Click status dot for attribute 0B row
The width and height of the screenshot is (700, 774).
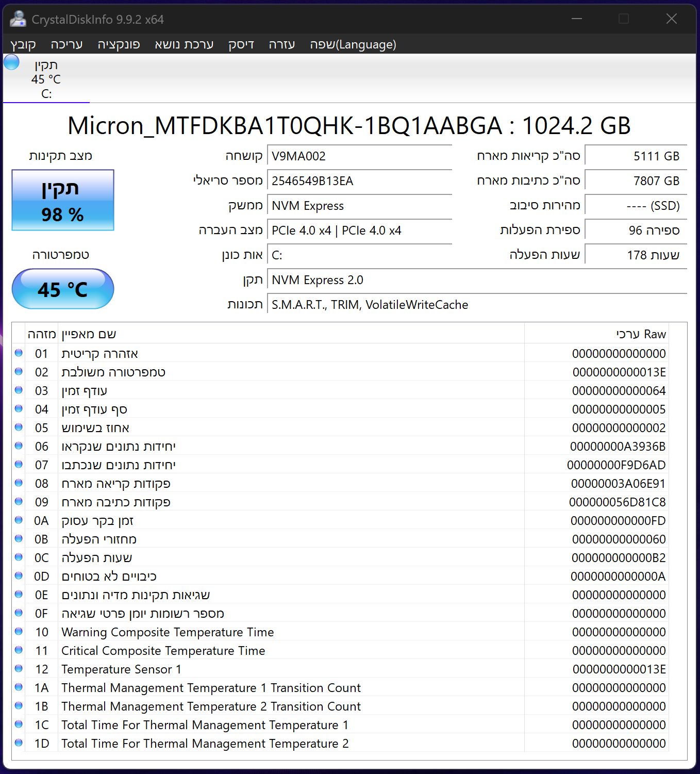pos(19,539)
